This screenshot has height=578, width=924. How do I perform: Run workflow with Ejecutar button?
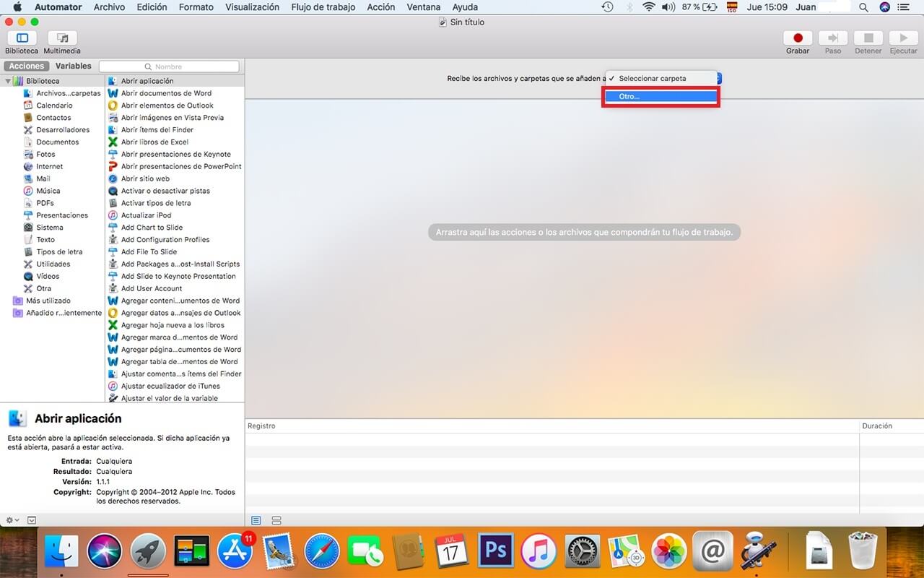[x=903, y=38]
